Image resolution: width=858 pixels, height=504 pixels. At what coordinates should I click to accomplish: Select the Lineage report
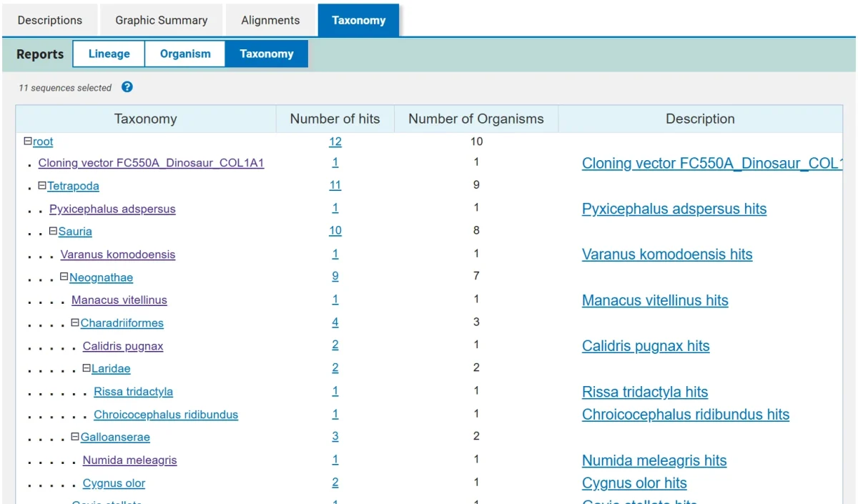point(109,54)
